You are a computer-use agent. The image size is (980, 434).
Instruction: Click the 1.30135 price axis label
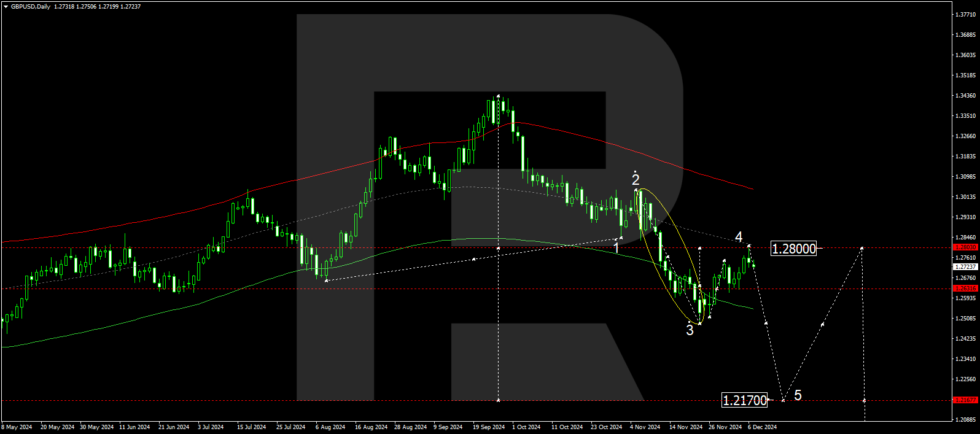click(x=966, y=197)
